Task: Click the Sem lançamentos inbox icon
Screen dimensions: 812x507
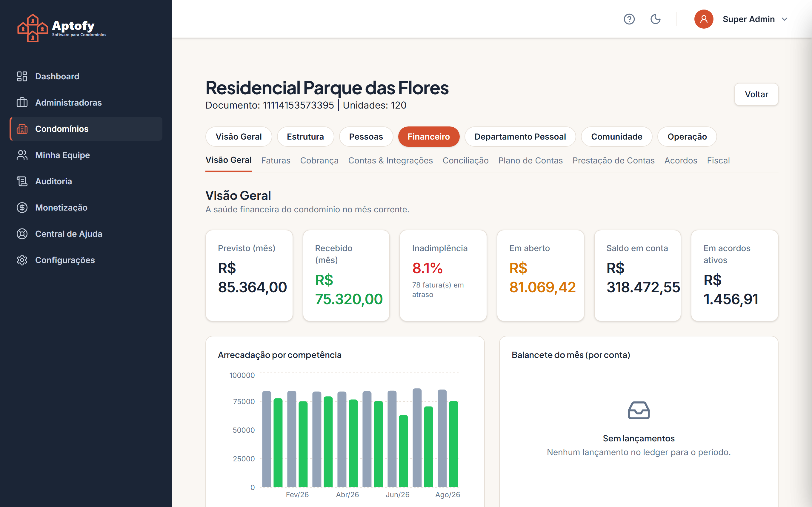Action: 639,410
